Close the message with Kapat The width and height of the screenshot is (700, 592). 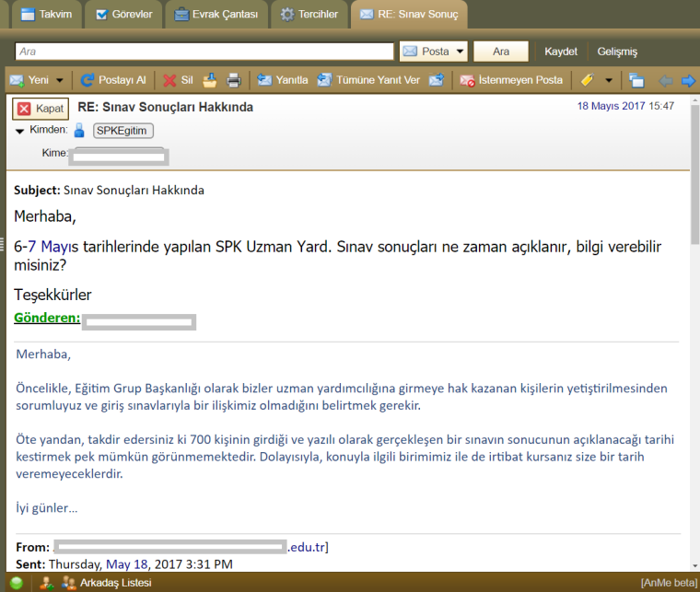pyautogui.click(x=41, y=109)
